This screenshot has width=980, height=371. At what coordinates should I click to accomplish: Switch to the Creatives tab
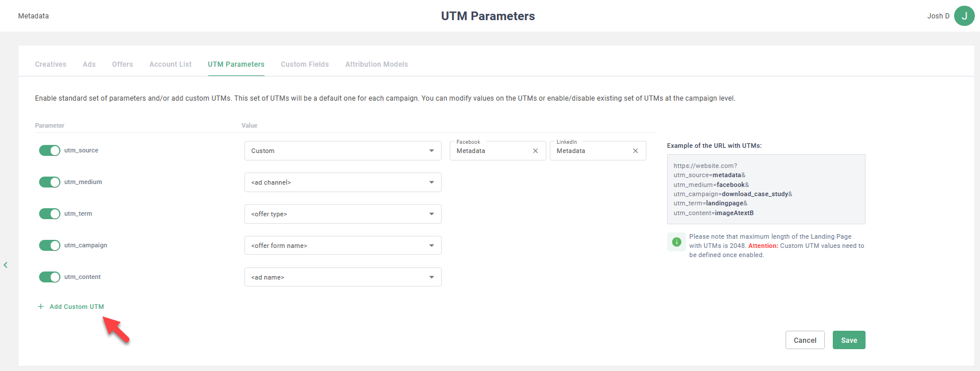(x=51, y=64)
